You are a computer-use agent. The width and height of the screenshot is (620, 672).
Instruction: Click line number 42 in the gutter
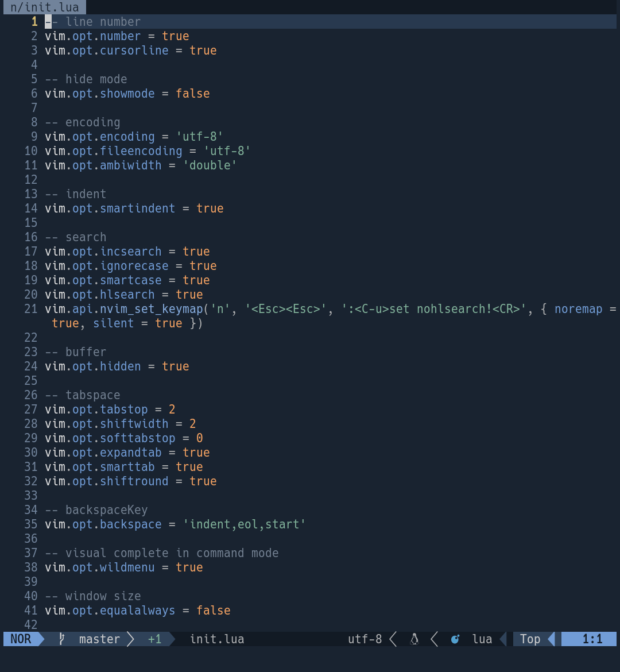coord(31,625)
